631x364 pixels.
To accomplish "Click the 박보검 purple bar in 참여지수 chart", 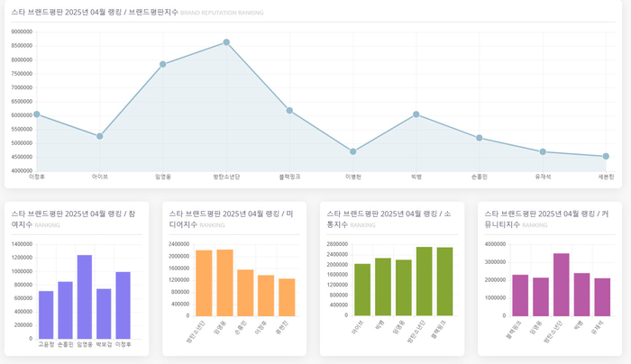I will (x=104, y=314).
